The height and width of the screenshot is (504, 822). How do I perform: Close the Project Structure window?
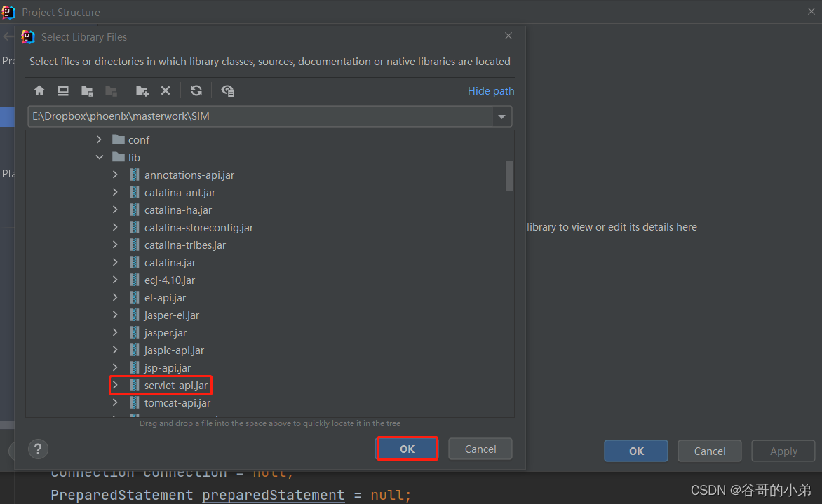[811, 11]
